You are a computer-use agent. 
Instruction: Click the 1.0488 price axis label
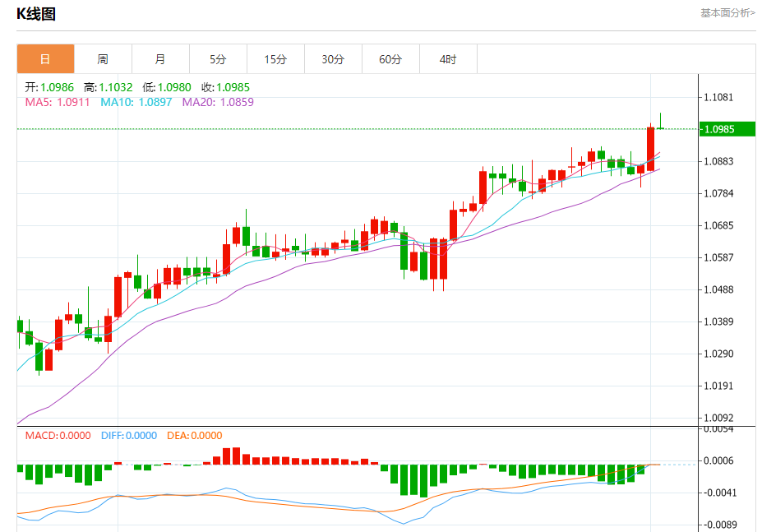click(x=718, y=289)
